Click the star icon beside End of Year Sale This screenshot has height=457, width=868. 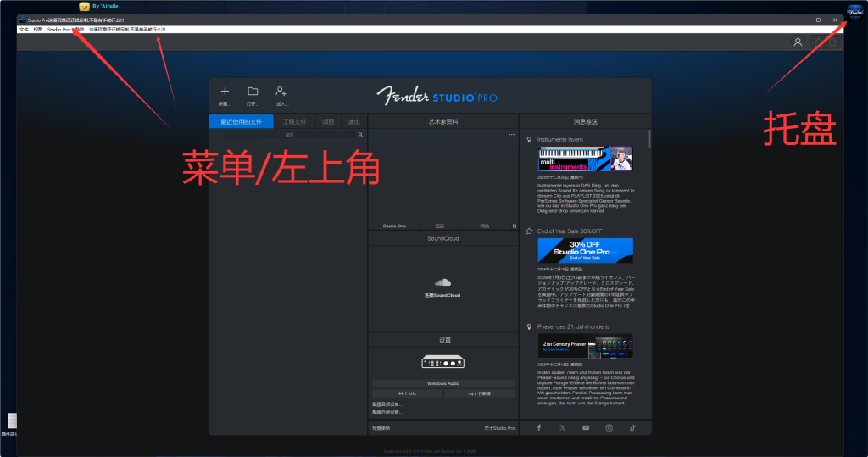(x=529, y=231)
